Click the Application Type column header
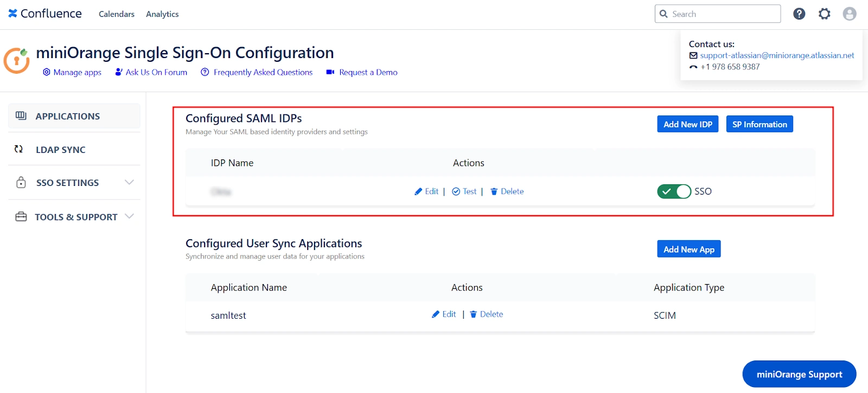 pyautogui.click(x=689, y=287)
